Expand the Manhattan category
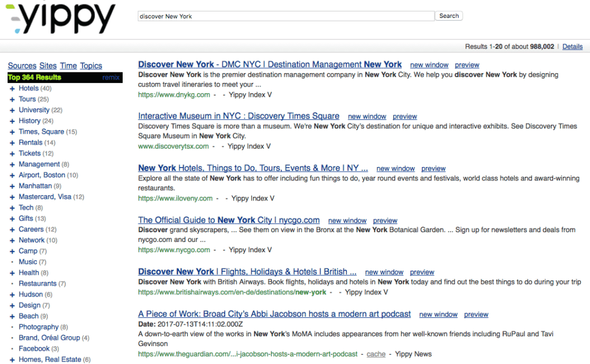Screen dimensions: 590x364 (x=12, y=186)
